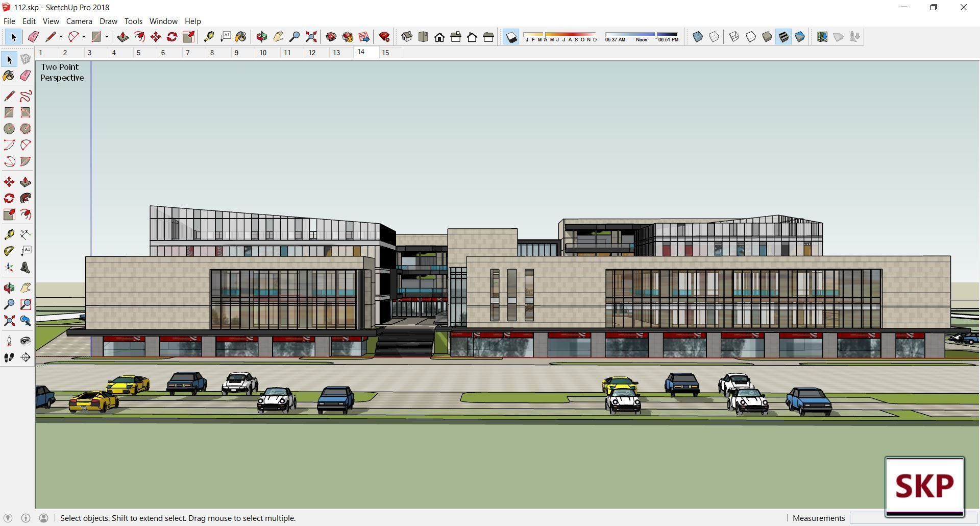The height and width of the screenshot is (526, 980).
Task: Activate the Offset tool in left toolbar
Action: [26, 214]
